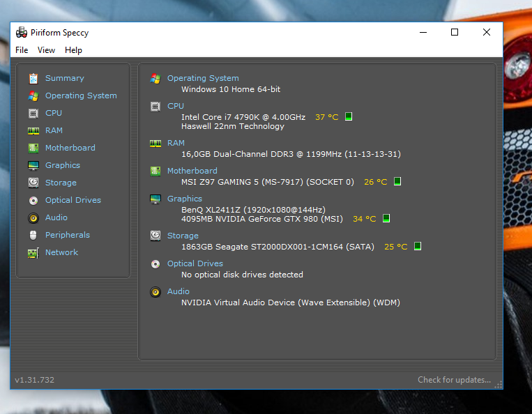
Task: Open the Help menu
Action: pos(73,50)
